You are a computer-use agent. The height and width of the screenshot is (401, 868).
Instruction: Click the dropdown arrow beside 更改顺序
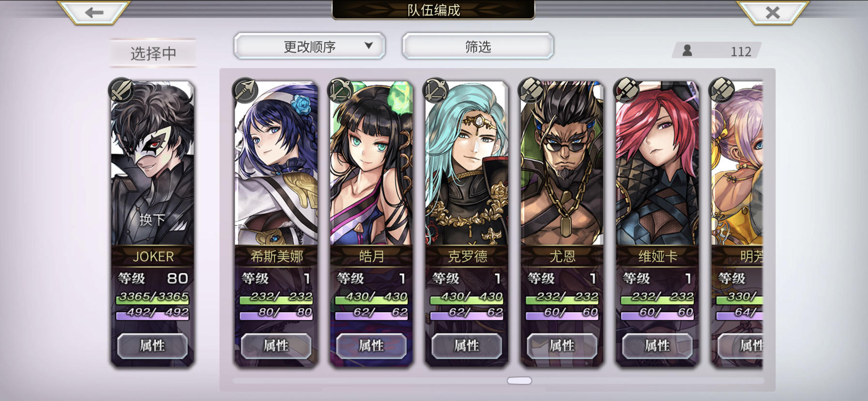click(x=369, y=46)
